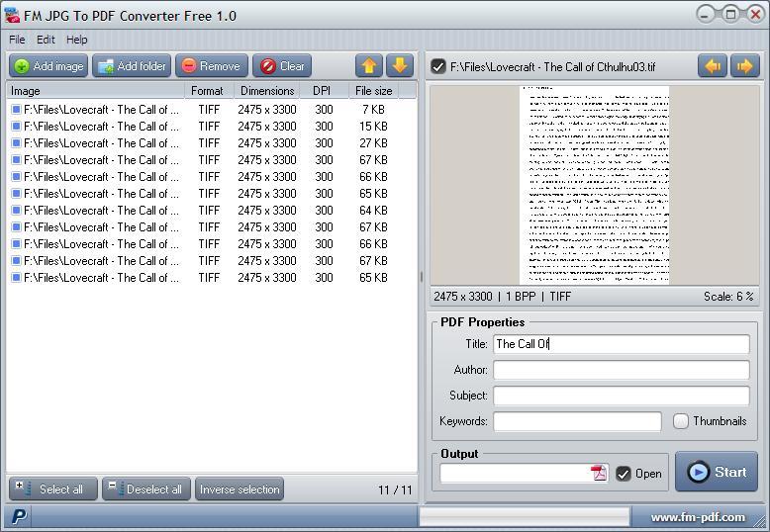Sort the list by the Format column header
This screenshot has height=532, width=770.
click(209, 91)
